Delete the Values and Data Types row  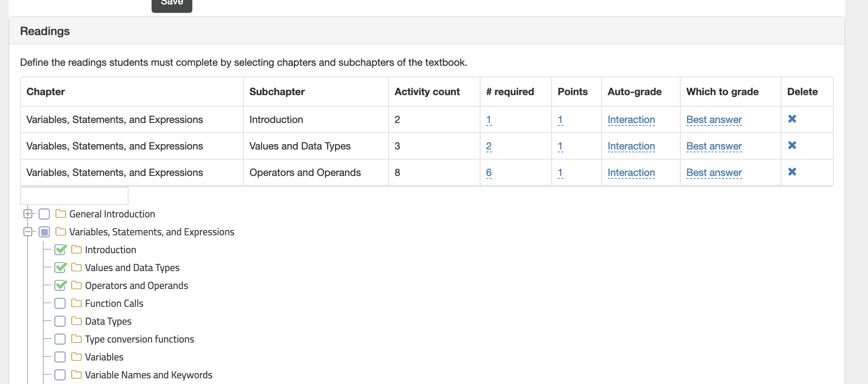click(792, 146)
